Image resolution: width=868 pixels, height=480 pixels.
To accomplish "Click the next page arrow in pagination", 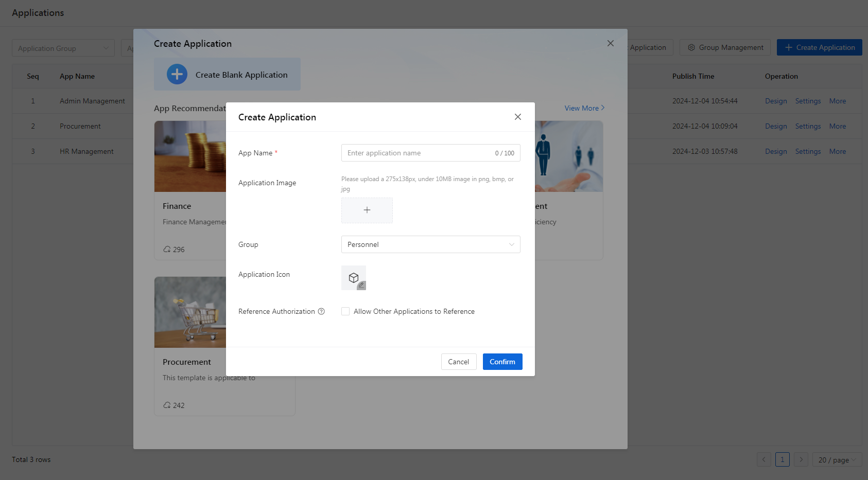I will click(801, 459).
